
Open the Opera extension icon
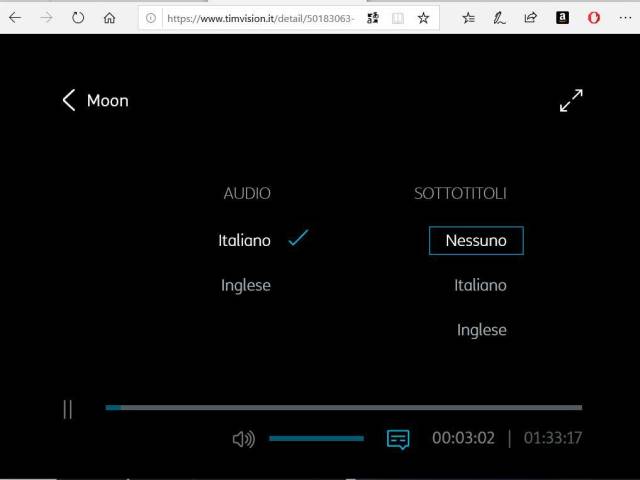[x=593, y=18]
